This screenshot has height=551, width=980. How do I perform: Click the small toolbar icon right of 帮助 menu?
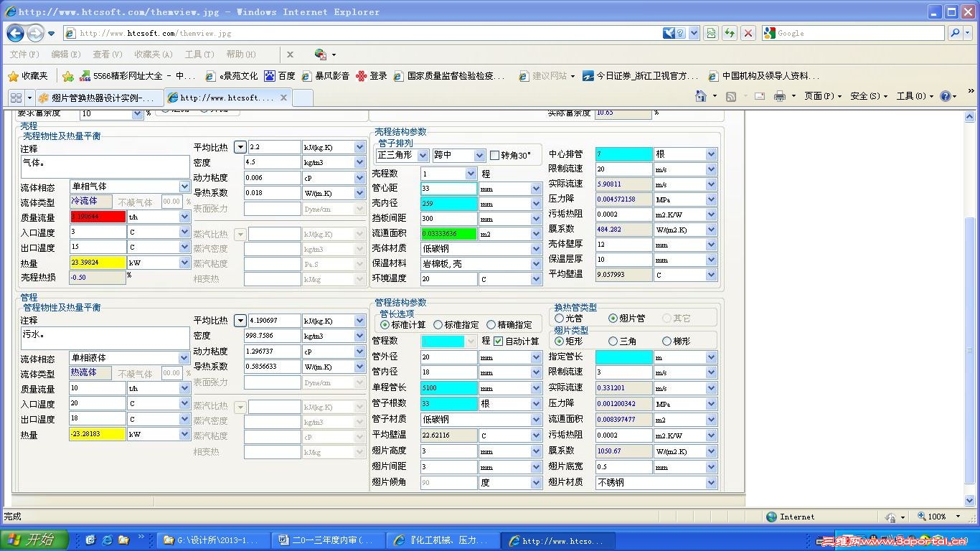321,55
